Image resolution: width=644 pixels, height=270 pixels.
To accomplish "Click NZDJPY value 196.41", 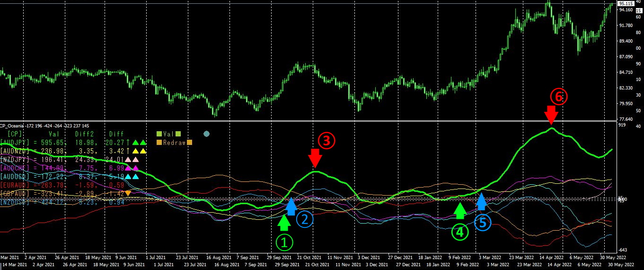I will tap(52, 159).
